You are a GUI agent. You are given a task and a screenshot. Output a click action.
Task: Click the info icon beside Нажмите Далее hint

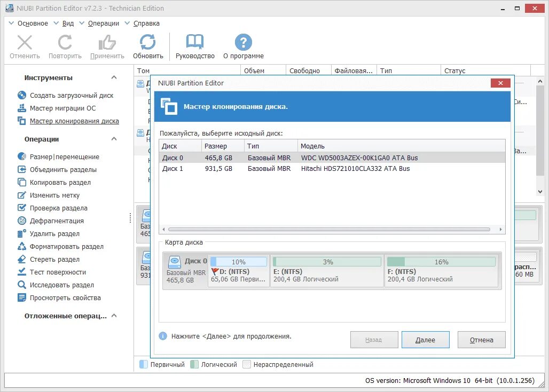163,336
